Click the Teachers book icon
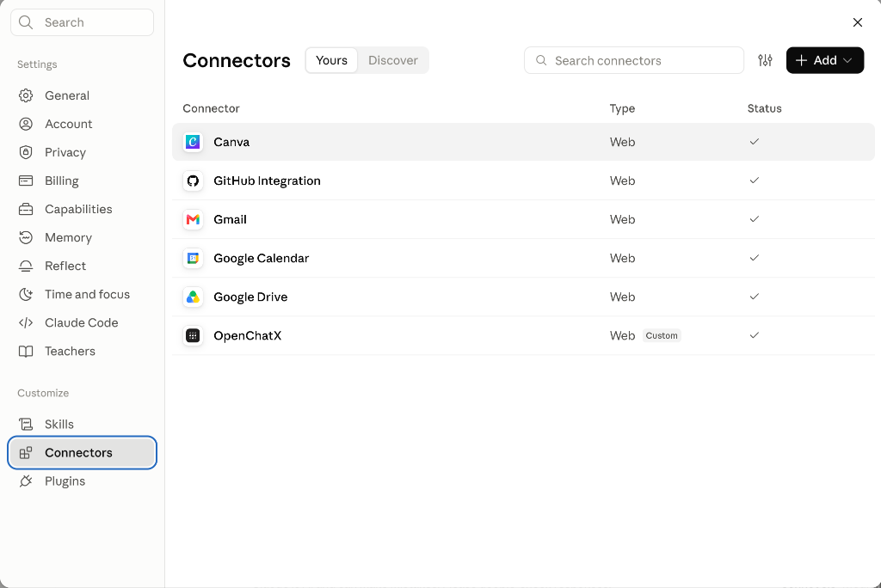The image size is (881, 588). [26, 351]
